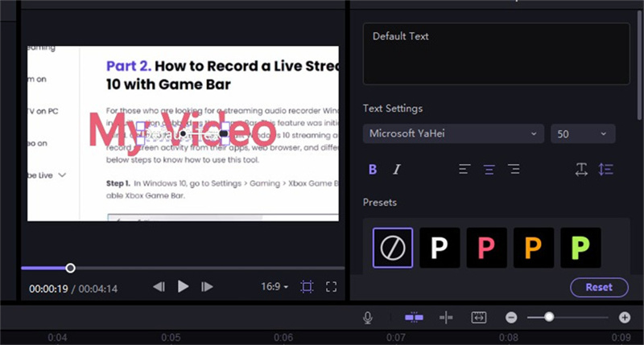
Task: Zoom in timeline with plus icon
Action: (625, 318)
